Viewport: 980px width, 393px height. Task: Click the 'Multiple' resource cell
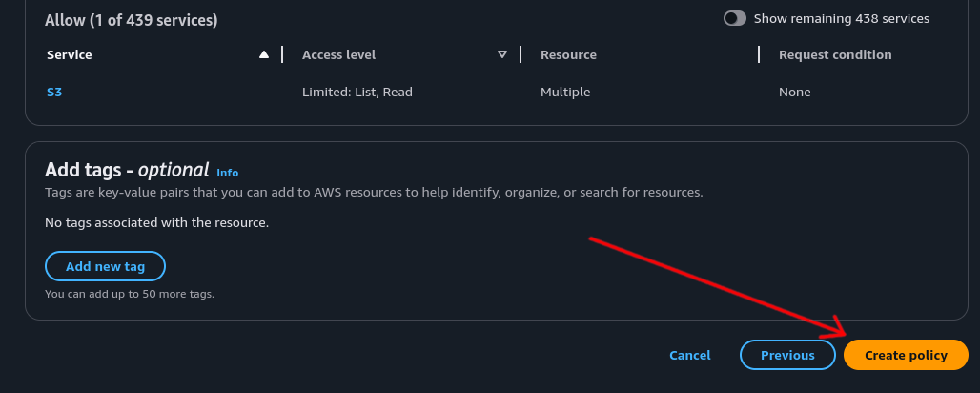coord(565,93)
